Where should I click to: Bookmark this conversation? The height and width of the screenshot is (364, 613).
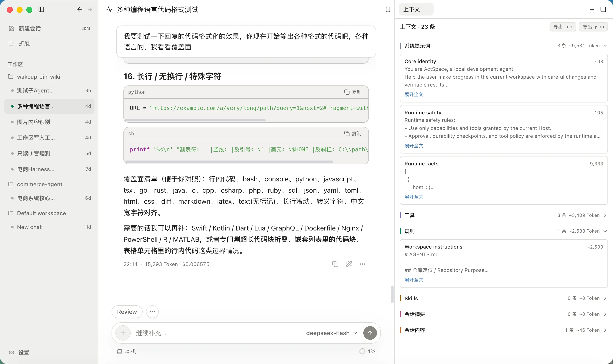[x=388, y=10]
